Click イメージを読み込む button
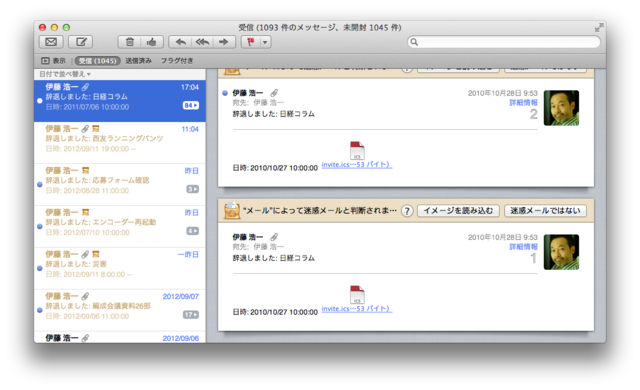Image resolution: width=640 pixels, height=390 pixels. tap(458, 211)
